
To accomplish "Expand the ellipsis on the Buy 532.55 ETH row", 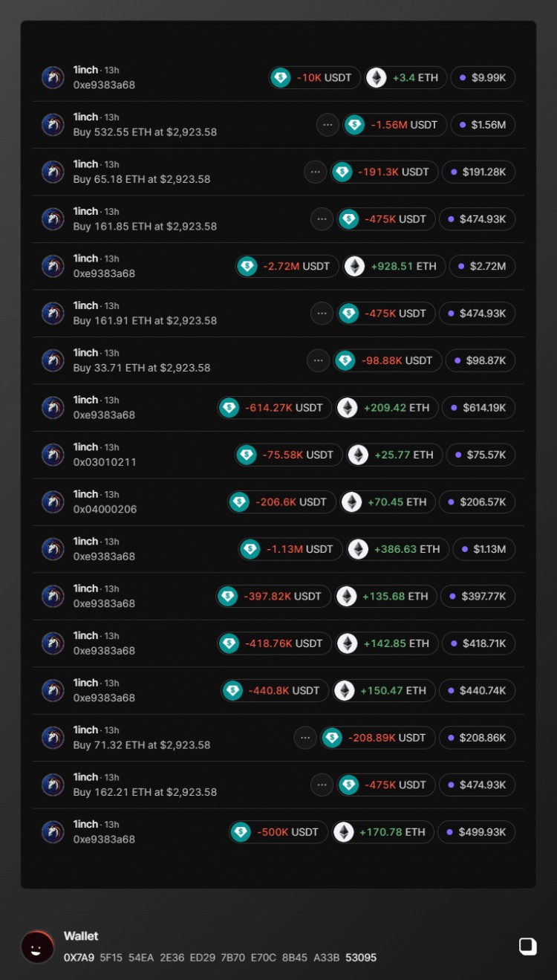I will click(328, 125).
